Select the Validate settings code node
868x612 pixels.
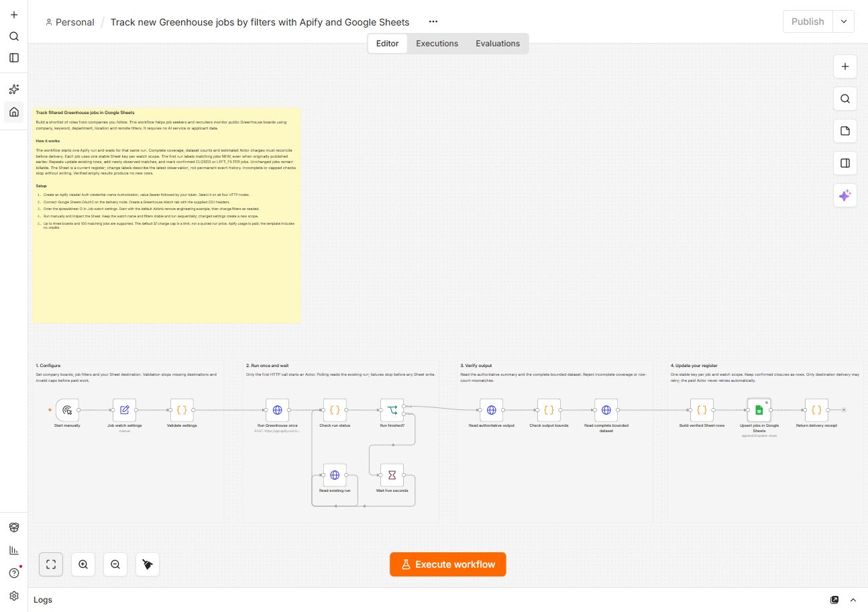[x=182, y=409]
